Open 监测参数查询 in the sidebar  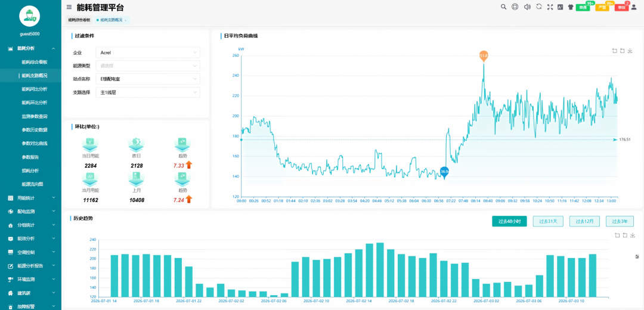[35, 116]
